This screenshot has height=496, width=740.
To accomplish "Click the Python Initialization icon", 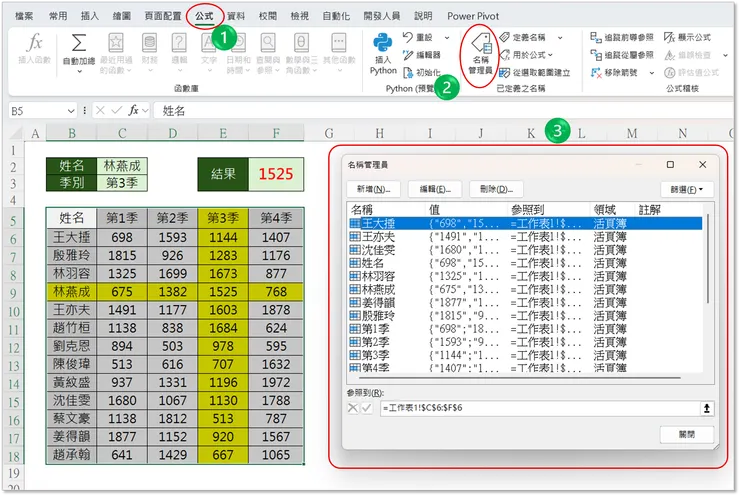I will 408,73.
